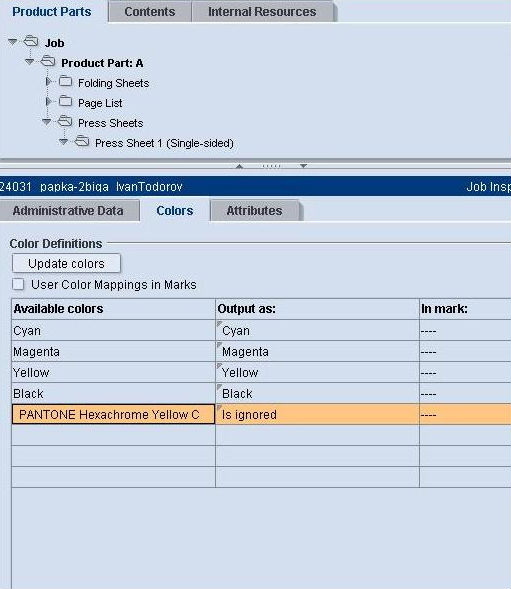Viewport: 511px width, 589px height.
Task: Click In mark cell for Magenta
Action: click(465, 352)
